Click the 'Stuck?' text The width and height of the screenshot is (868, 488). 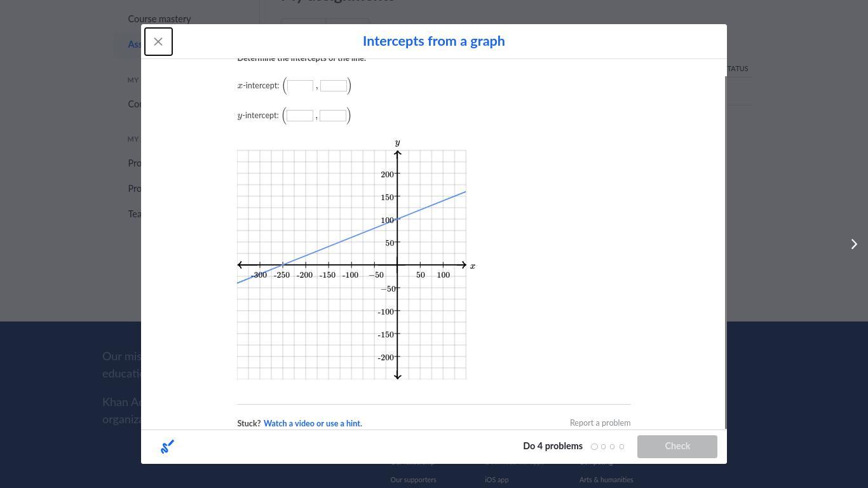tap(249, 424)
